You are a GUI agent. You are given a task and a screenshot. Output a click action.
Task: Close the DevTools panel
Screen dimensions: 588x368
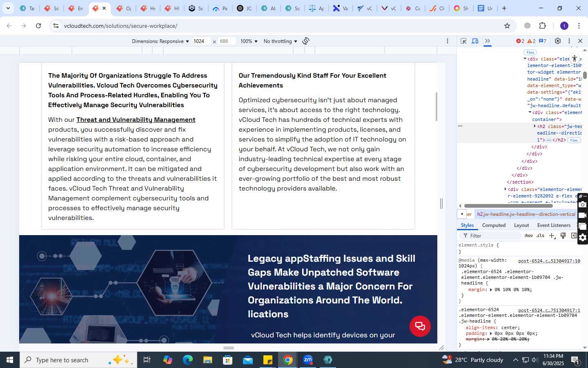pos(580,41)
